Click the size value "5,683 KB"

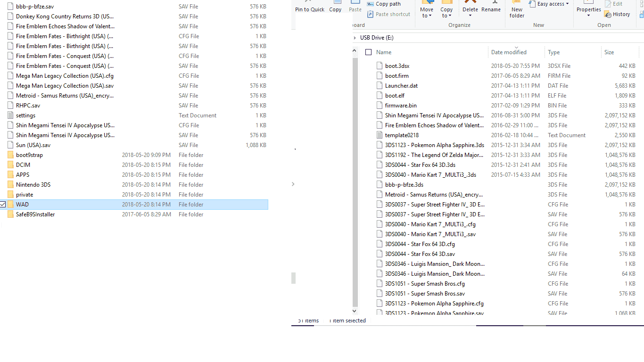(x=625, y=86)
